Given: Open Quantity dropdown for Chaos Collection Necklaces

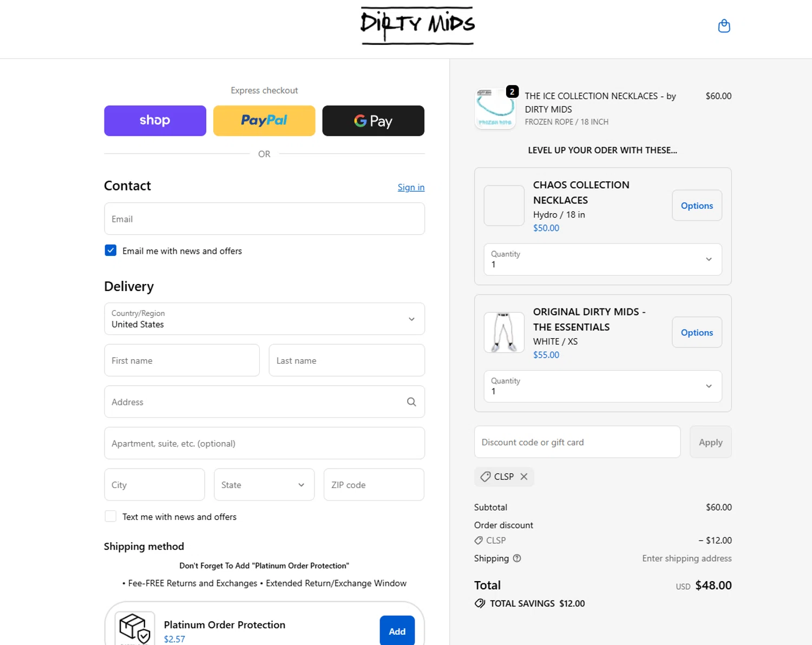Looking at the screenshot, I should 603,259.
